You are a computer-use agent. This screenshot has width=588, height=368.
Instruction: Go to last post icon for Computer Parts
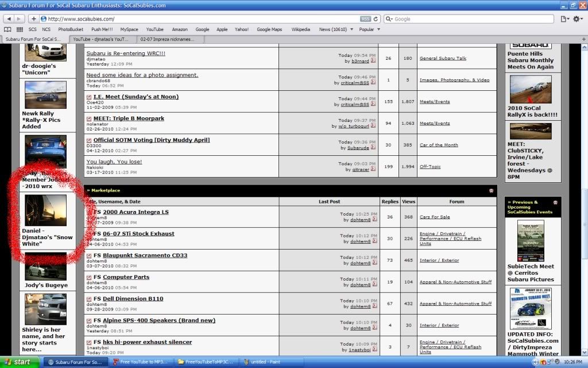[374, 285]
